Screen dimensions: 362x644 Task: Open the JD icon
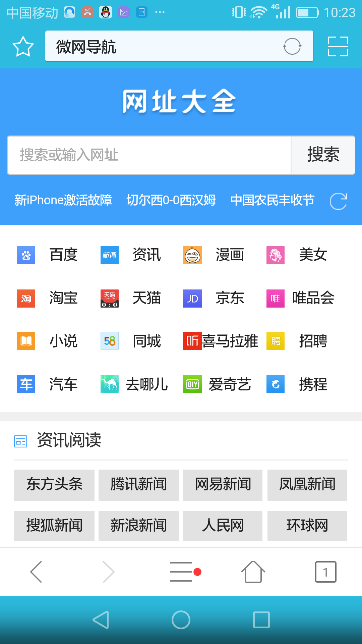coord(192,299)
